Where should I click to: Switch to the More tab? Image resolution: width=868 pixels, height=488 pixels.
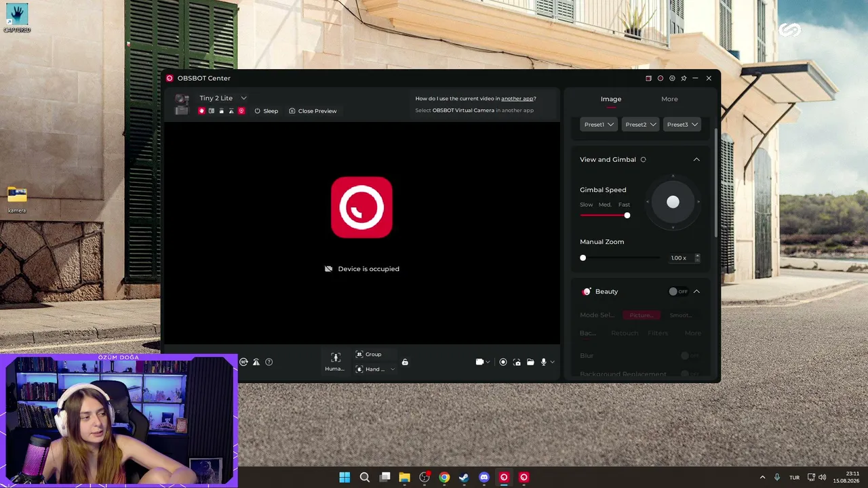[669, 99]
